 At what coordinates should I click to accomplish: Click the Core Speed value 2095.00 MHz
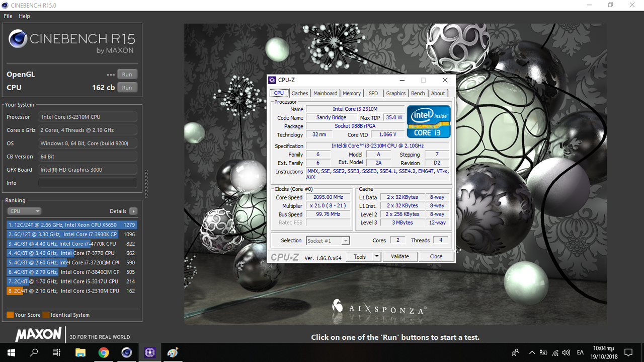pyautogui.click(x=328, y=197)
